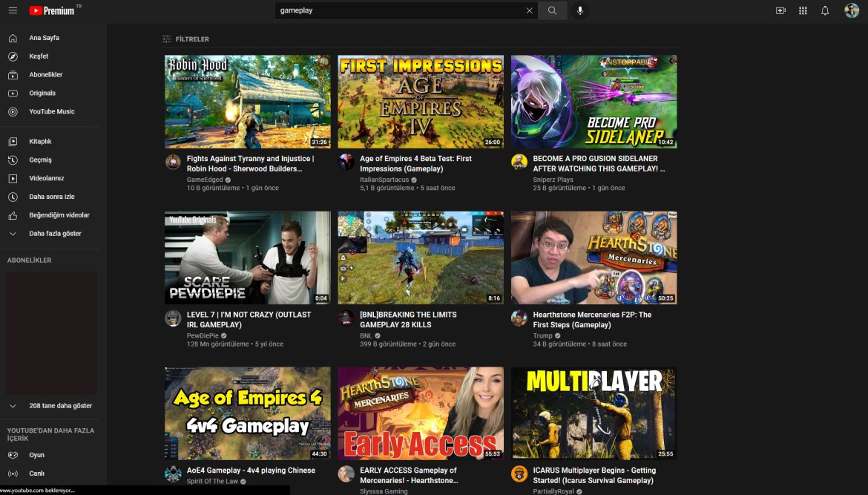The height and width of the screenshot is (495, 868).
Task: Start voice search with microphone icon
Action: click(580, 10)
